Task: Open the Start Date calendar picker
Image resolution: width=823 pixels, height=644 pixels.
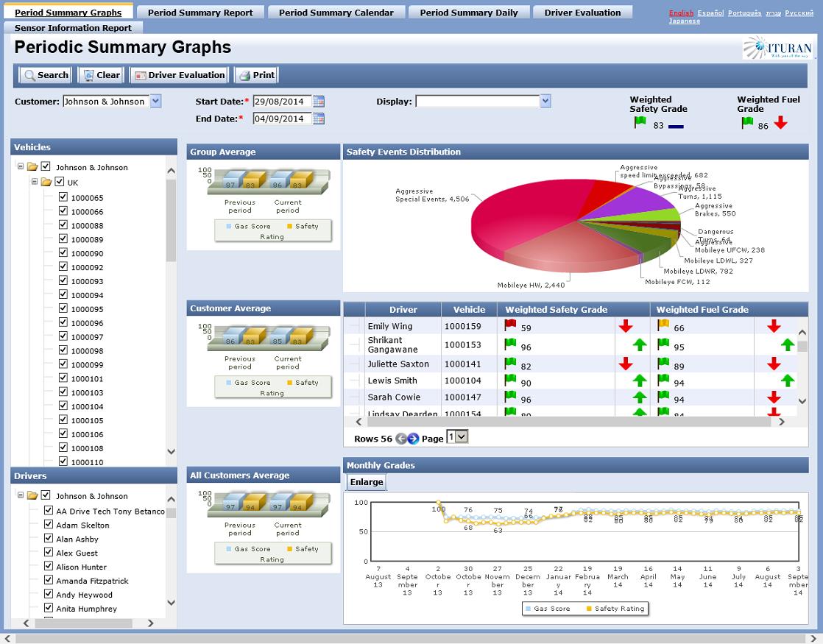Action: [319, 102]
